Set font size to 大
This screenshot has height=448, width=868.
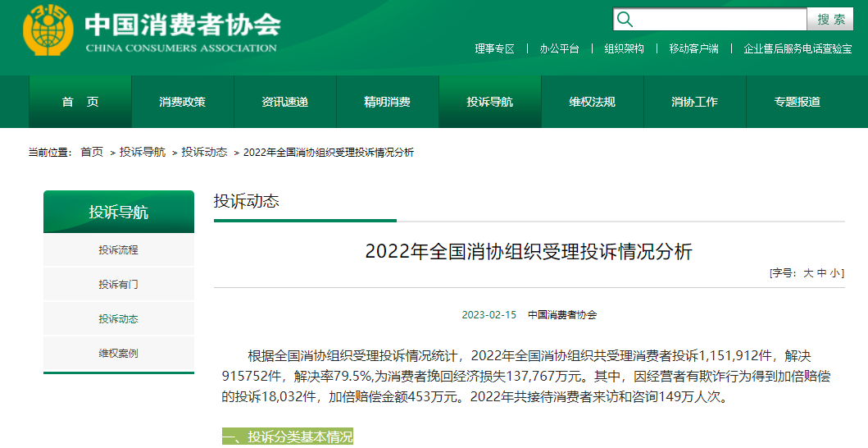click(808, 272)
